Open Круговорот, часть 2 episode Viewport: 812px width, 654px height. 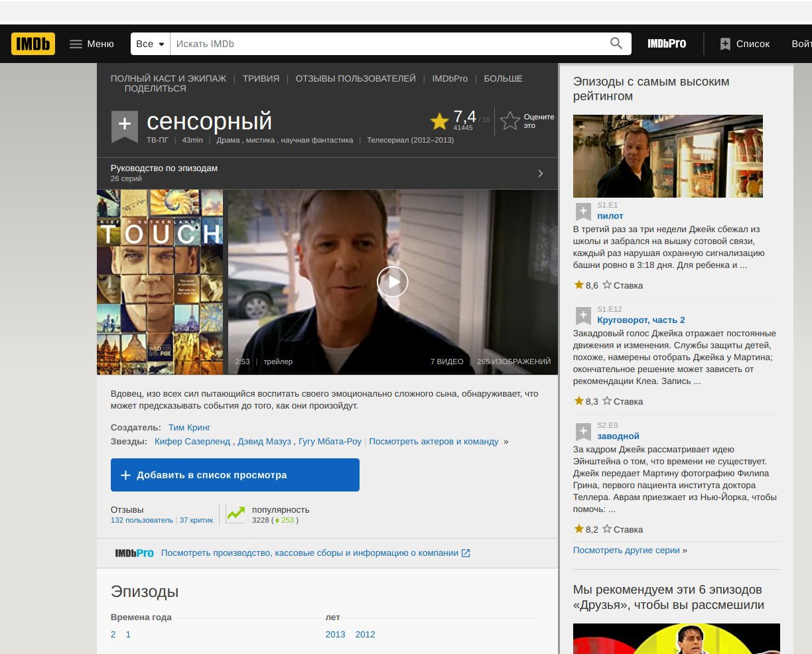pos(641,320)
